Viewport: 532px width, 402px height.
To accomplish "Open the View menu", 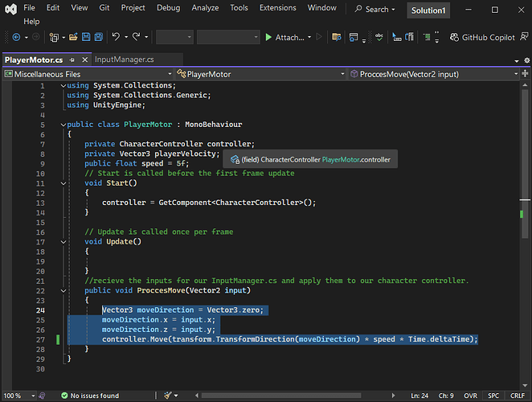I will [80, 8].
